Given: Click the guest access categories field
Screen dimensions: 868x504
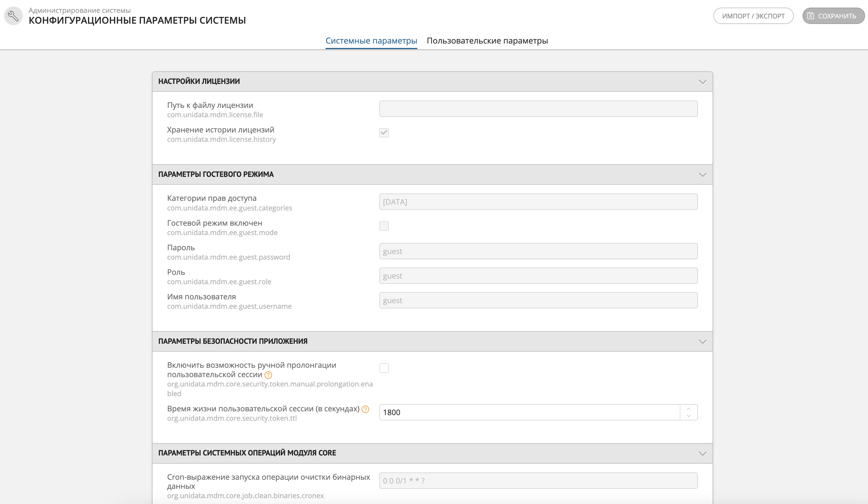Looking at the screenshot, I should point(538,202).
